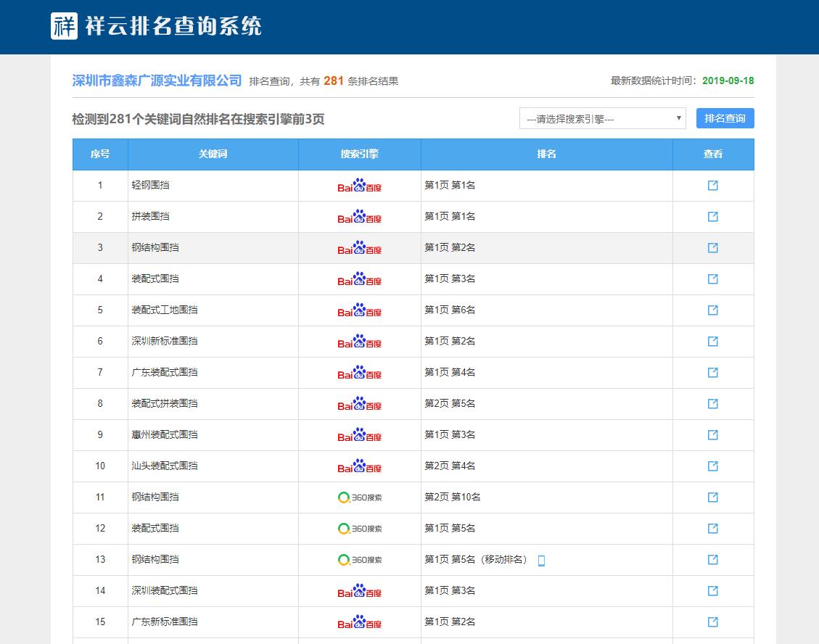Click view icon for 装配式工地围挡 row
819x644 pixels.
712,310
